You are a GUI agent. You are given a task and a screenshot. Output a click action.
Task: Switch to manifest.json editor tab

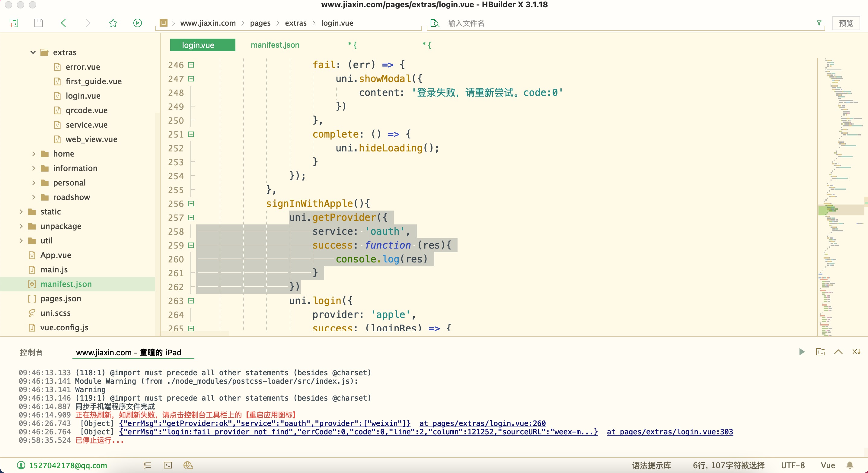tap(275, 45)
